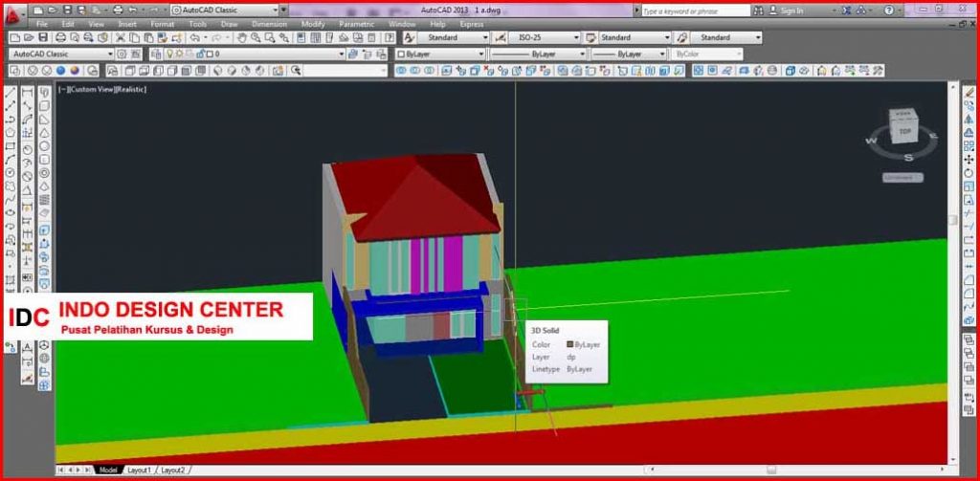Image resolution: width=980 pixels, height=481 pixels.
Task: Select the Rotate modify tool
Action: click(x=969, y=172)
